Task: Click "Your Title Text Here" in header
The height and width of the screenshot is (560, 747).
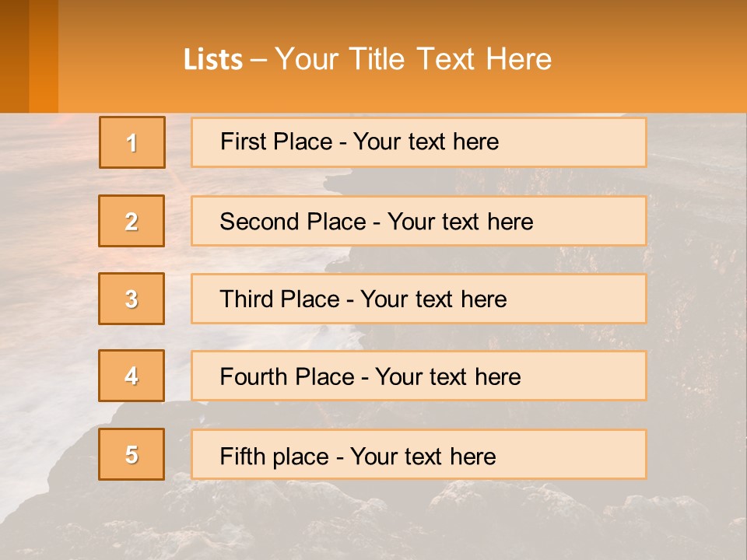Action: coord(412,59)
